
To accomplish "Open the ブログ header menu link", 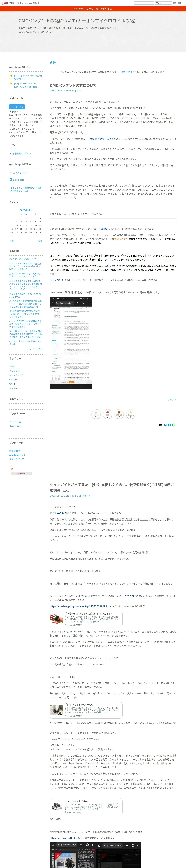I will (x=12, y=3).
